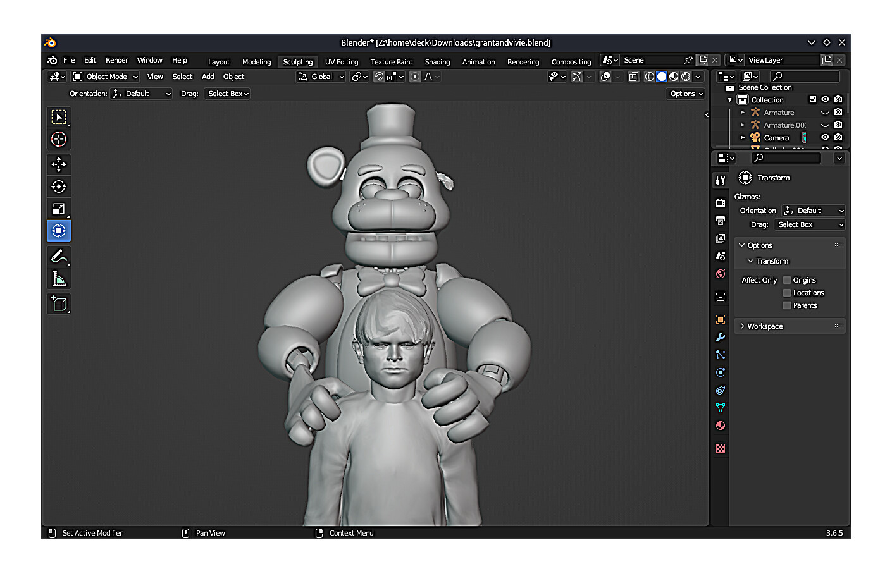Open Material properties tab

coord(720,426)
